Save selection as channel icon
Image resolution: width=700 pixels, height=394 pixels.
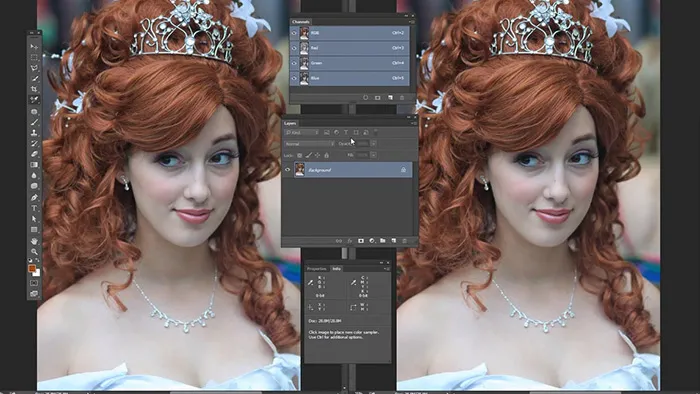point(378,97)
